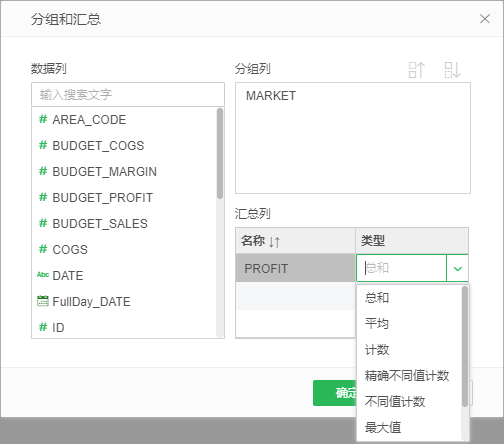
Task: Click the Abc icon next to DATE
Action: pyautogui.click(x=43, y=275)
